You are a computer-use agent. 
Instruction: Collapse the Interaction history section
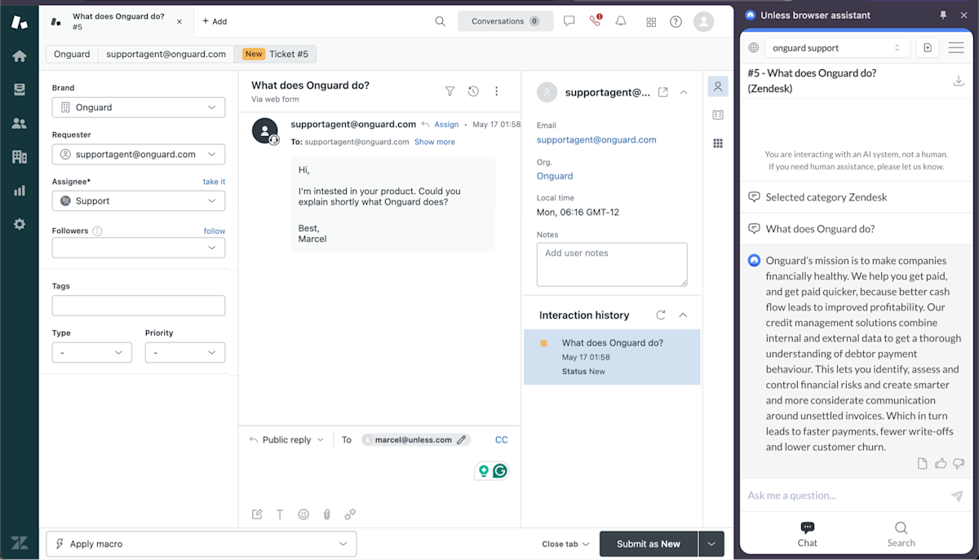pyautogui.click(x=684, y=315)
